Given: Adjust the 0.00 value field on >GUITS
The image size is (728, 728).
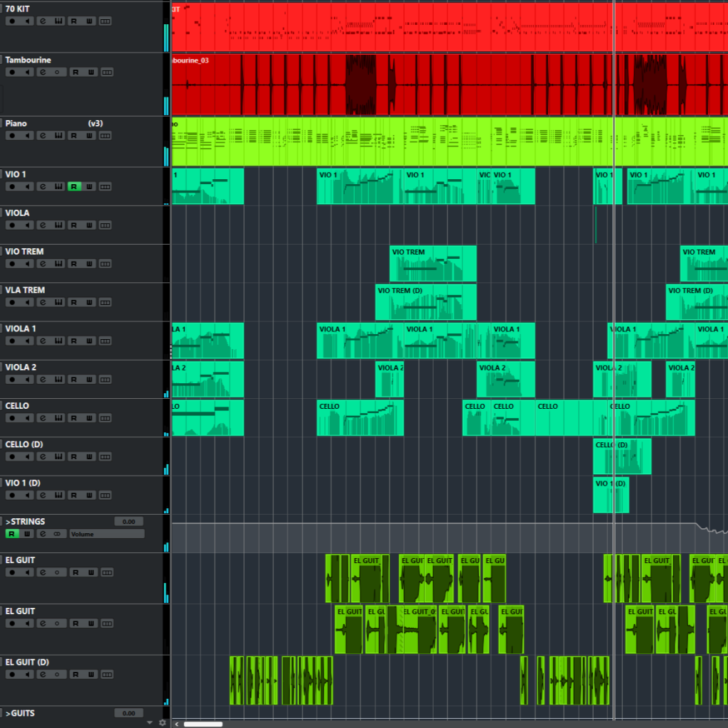Looking at the screenshot, I should [129, 712].
